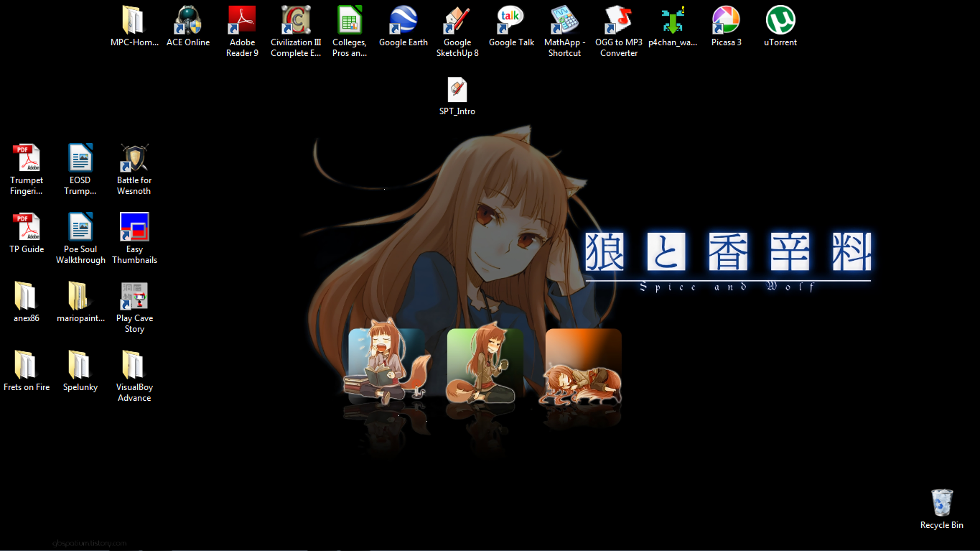Select the p4chan_wa... icon

(673, 20)
